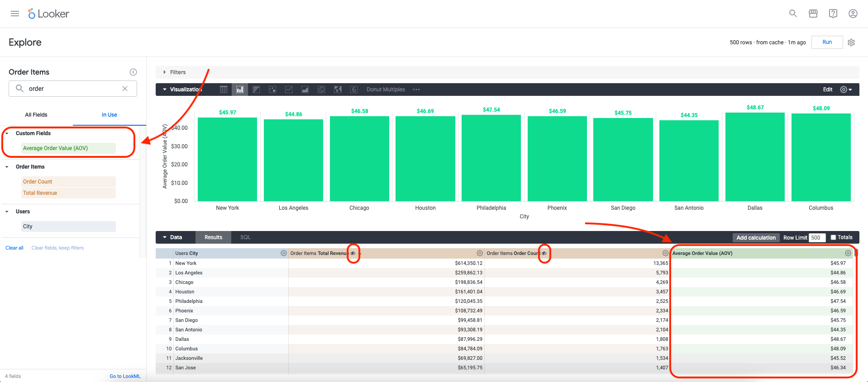Open visualization gear settings menu
Viewport: 868px width, 382px height.
coord(846,90)
